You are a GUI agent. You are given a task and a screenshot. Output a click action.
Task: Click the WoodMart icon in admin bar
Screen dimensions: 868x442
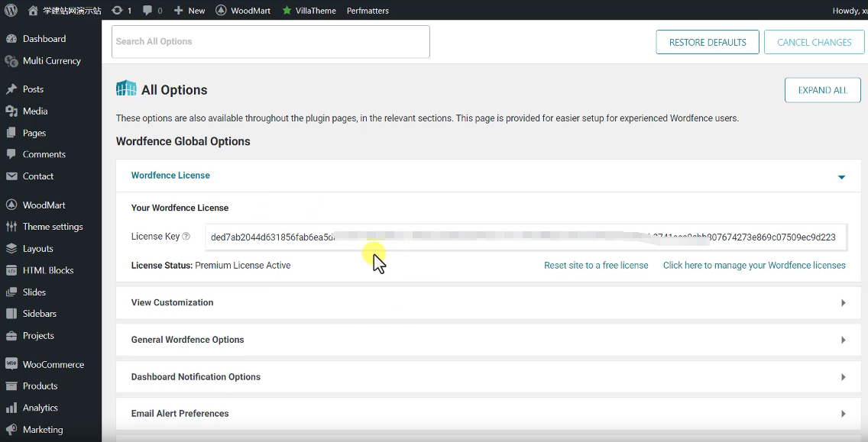tap(221, 10)
